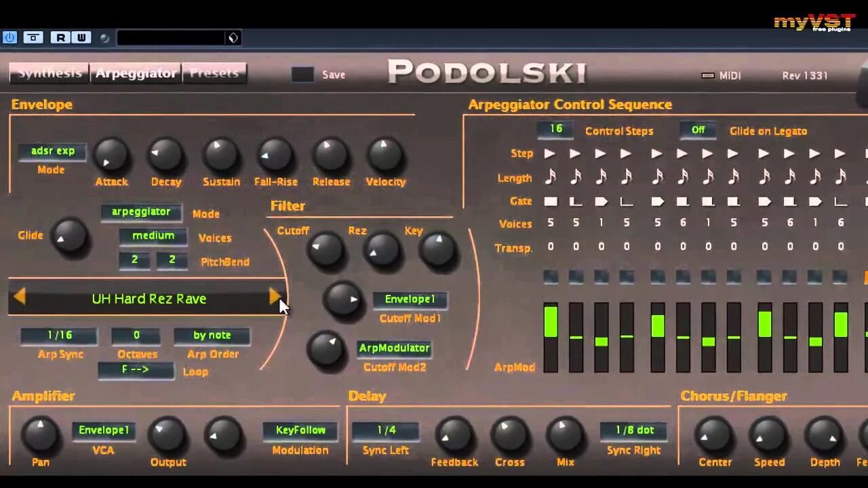Toggle the R (read automation) button

(x=61, y=38)
